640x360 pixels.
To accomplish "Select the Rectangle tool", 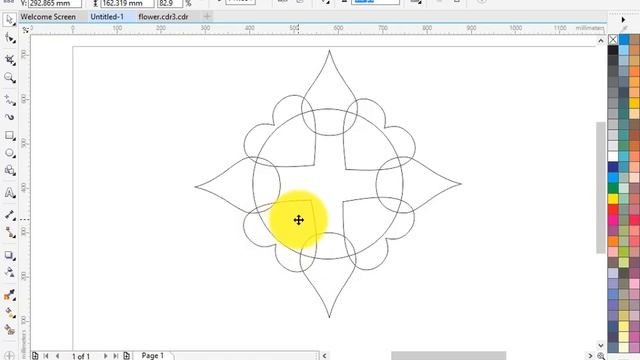I will (9, 135).
